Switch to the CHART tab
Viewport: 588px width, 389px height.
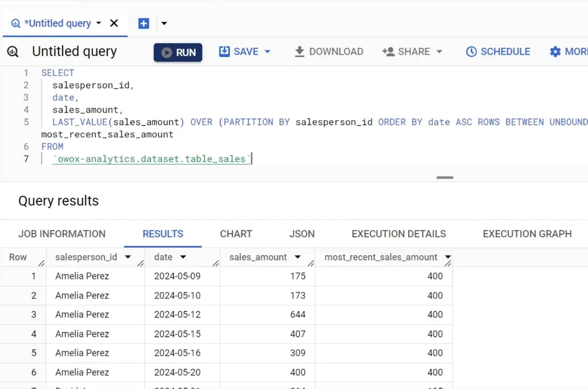click(236, 234)
